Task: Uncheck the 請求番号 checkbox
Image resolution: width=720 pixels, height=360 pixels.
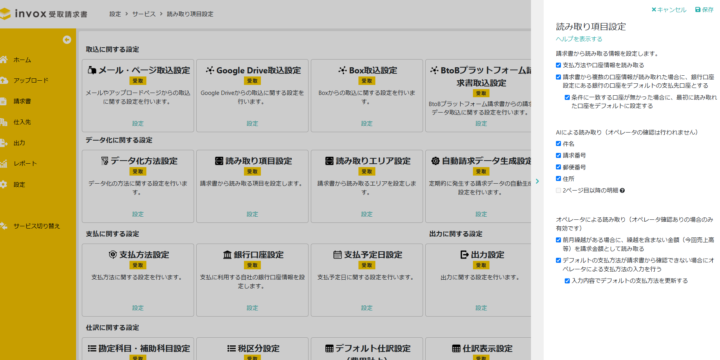Action: pyautogui.click(x=558, y=155)
